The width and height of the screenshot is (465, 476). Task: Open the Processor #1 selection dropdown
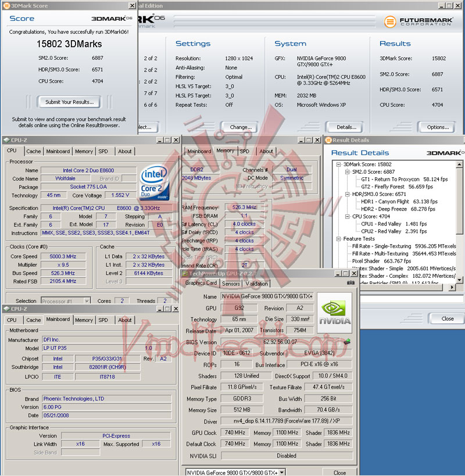tap(87, 301)
